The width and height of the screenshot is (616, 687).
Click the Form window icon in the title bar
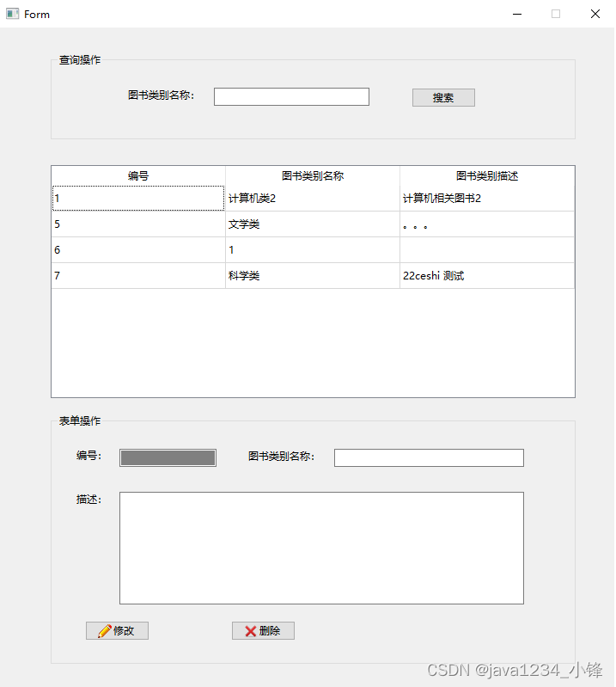pyautogui.click(x=13, y=14)
